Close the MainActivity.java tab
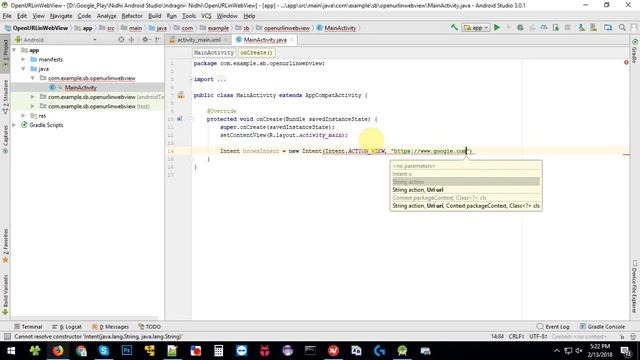This screenshot has width=640, height=360. (291, 40)
